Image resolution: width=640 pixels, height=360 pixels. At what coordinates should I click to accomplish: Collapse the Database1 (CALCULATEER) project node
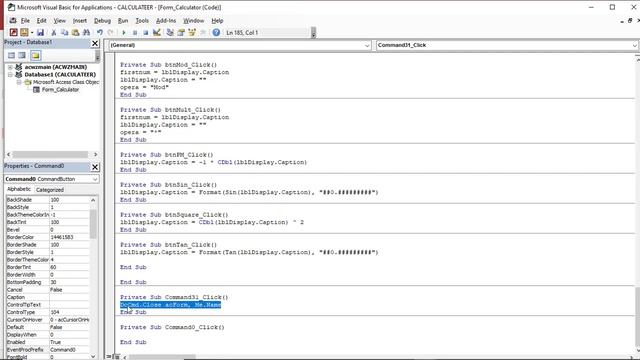(x=10, y=75)
